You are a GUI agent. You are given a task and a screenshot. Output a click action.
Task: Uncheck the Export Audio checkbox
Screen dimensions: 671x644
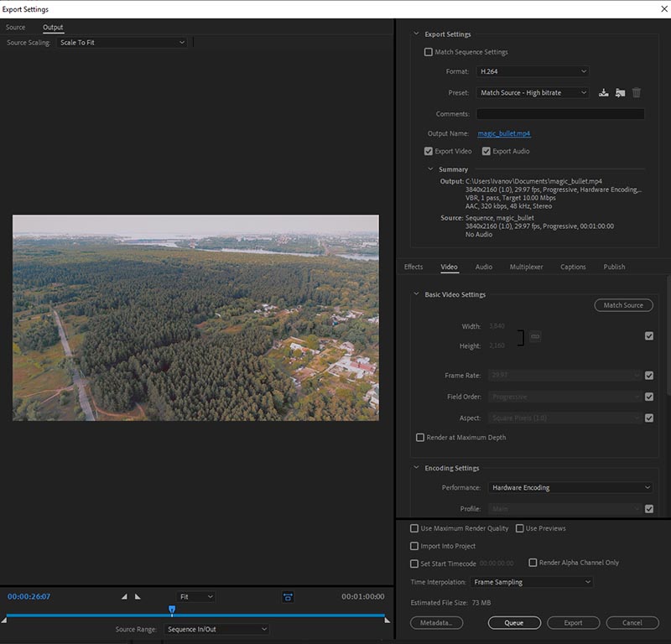tap(486, 151)
